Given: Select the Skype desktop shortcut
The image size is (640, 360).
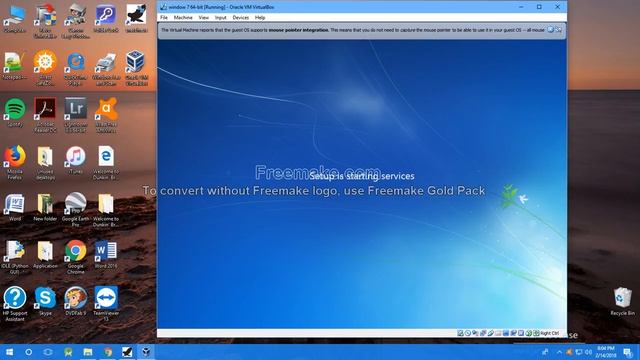Looking at the screenshot, I should pos(45,301).
